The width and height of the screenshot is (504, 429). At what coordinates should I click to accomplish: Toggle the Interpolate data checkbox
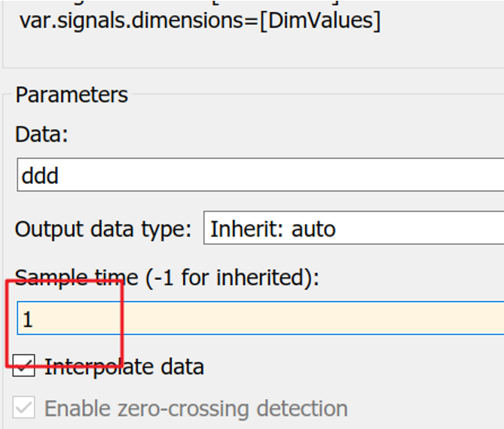[x=25, y=367]
